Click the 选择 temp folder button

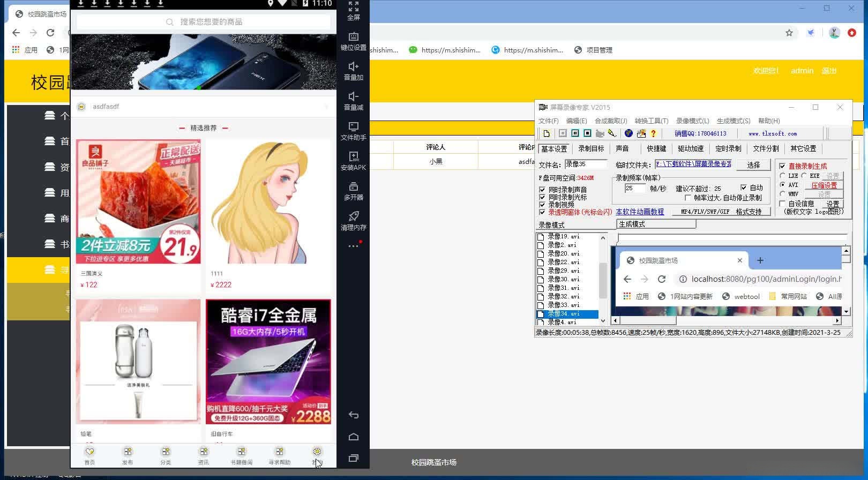click(753, 164)
